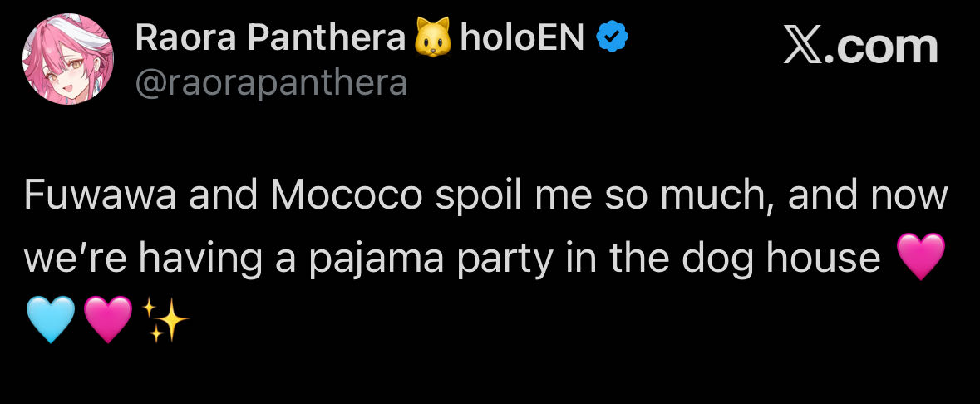The width and height of the screenshot is (980, 404).
Task: Open Raora Panthera's profile avatar
Action: (68, 60)
